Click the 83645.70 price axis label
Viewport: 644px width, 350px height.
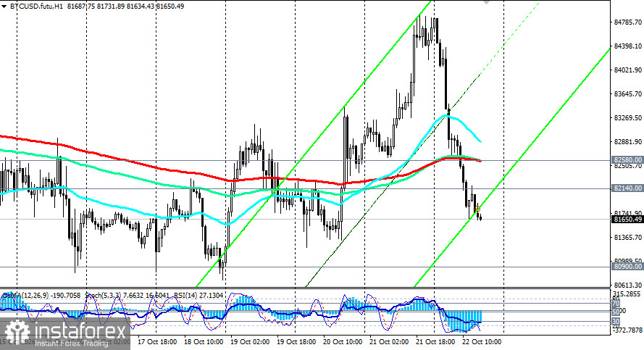pyautogui.click(x=627, y=94)
